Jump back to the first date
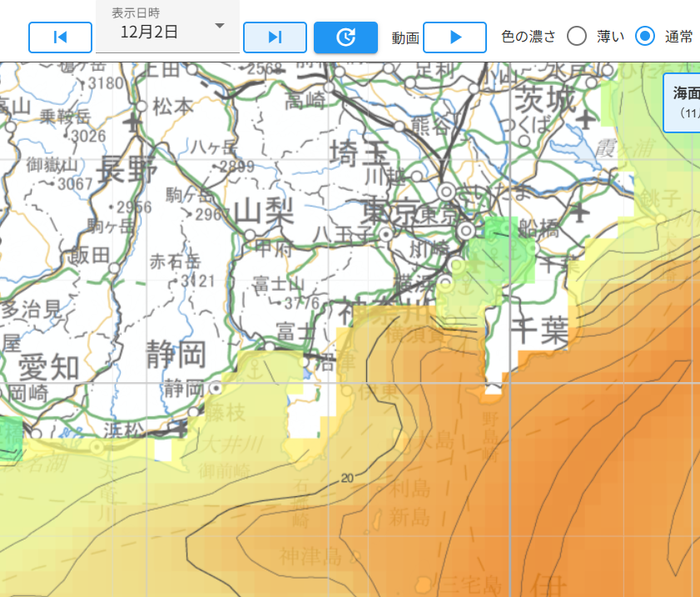The height and width of the screenshot is (597, 700). (60, 37)
